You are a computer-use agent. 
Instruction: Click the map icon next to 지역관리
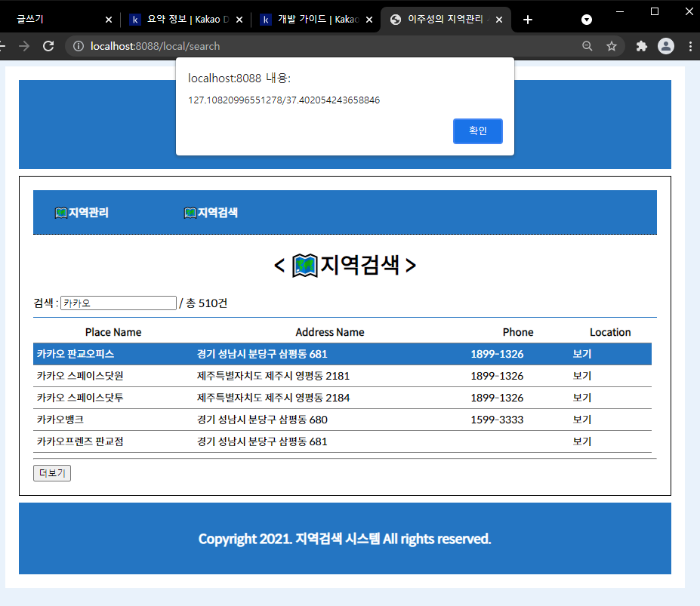[x=60, y=213]
